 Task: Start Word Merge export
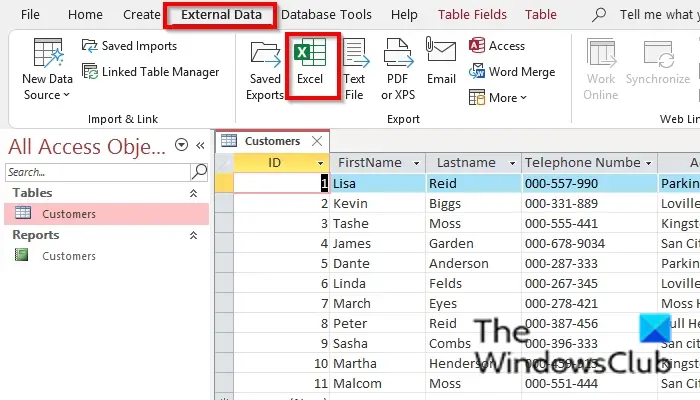click(512, 72)
